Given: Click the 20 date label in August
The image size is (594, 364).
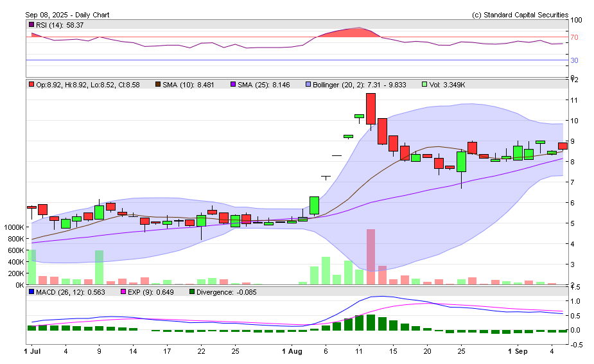Looking at the screenshot, I should click(427, 352).
